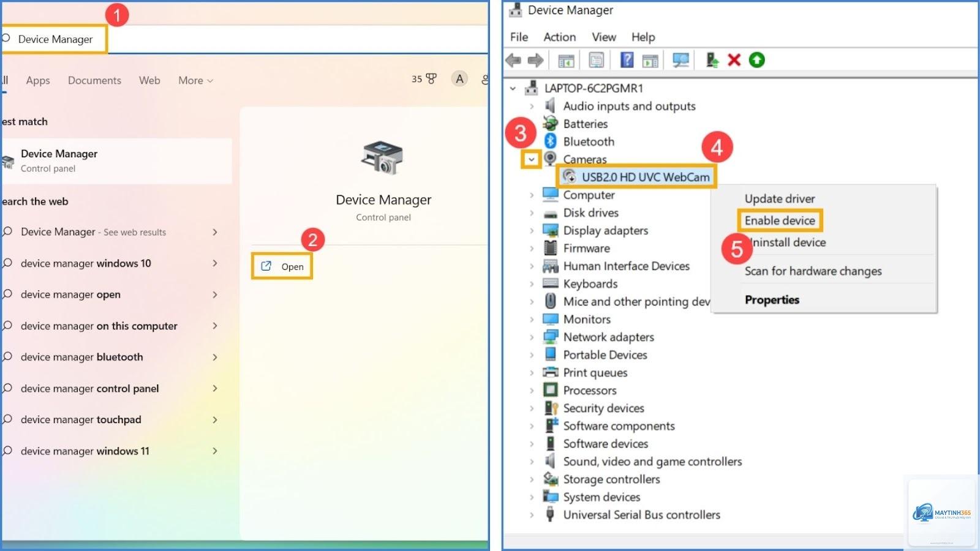The width and height of the screenshot is (980, 551).
Task: Click the account avatar A in search panel
Action: 459,79
